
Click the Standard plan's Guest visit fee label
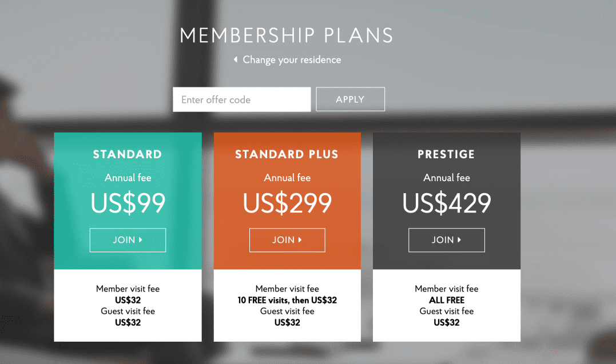click(x=128, y=311)
